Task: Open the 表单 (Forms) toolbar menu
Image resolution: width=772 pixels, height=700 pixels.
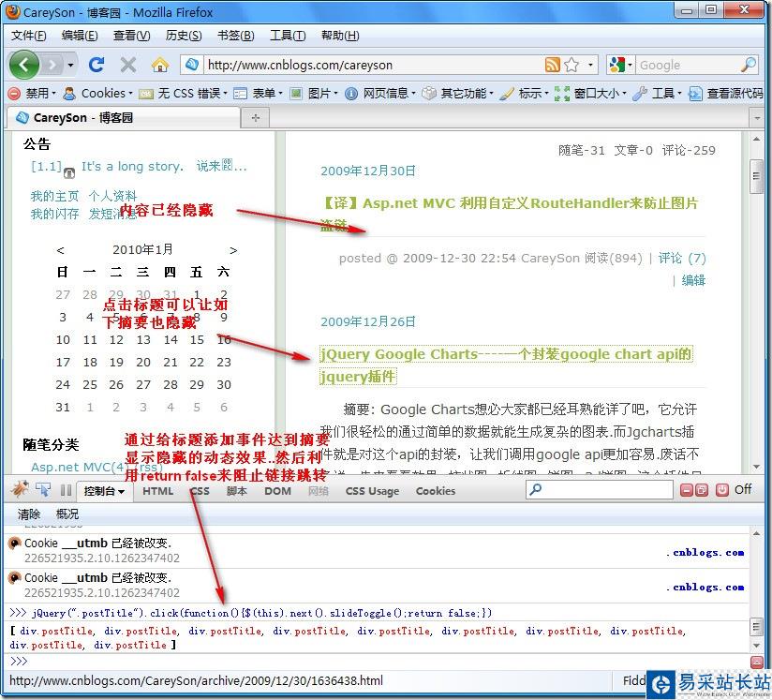Action: point(258,93)
